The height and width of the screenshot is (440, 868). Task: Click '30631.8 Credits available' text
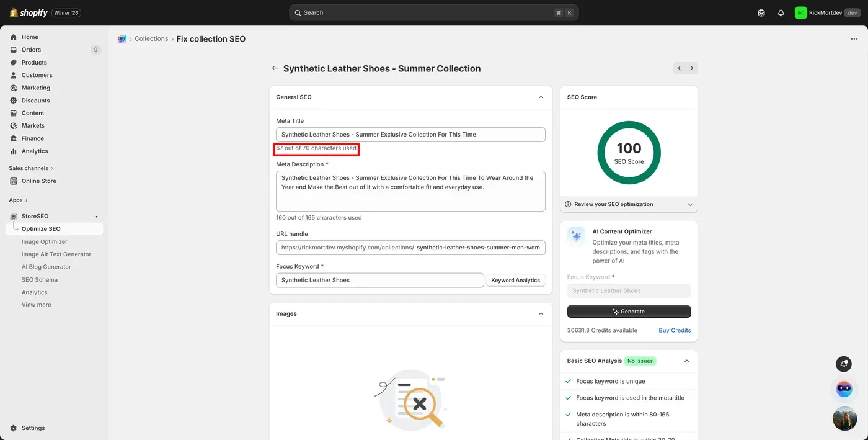(602, 330)
